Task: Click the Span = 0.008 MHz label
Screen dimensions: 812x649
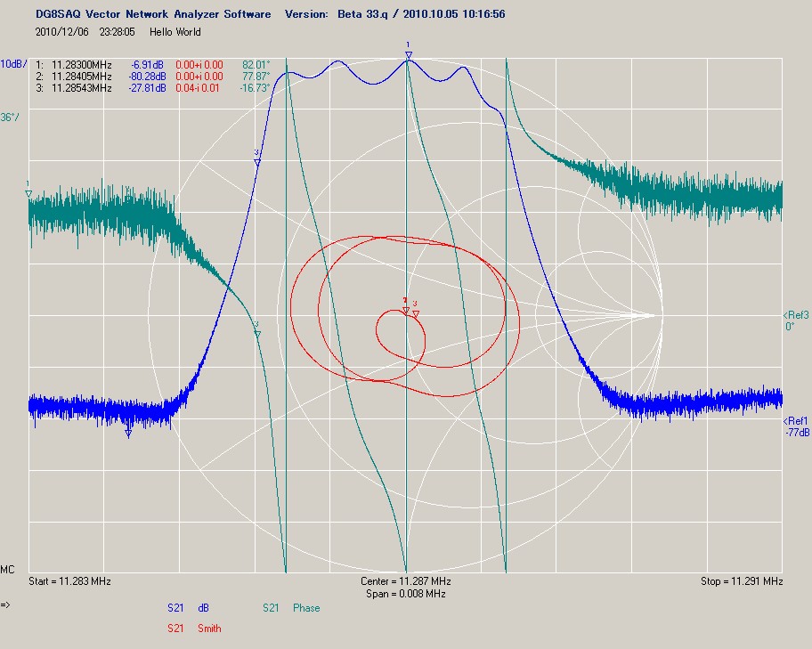Action: coord(405,594)
